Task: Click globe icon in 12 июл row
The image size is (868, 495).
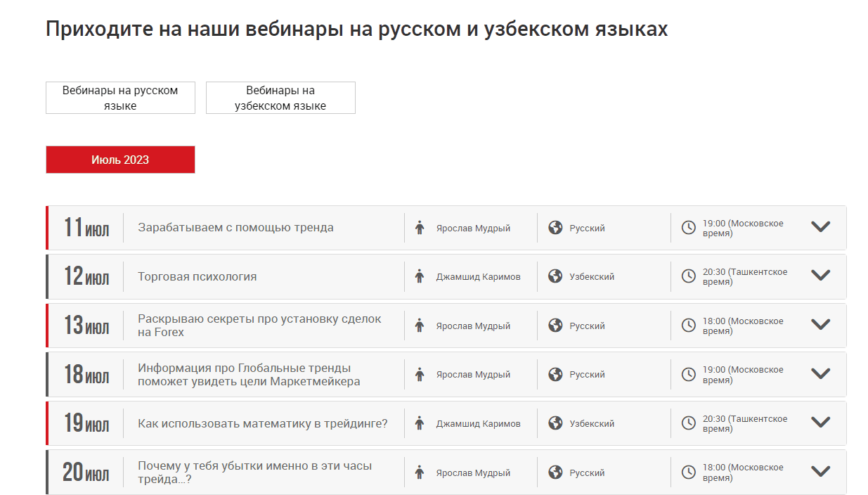Action: click(555, 276)
